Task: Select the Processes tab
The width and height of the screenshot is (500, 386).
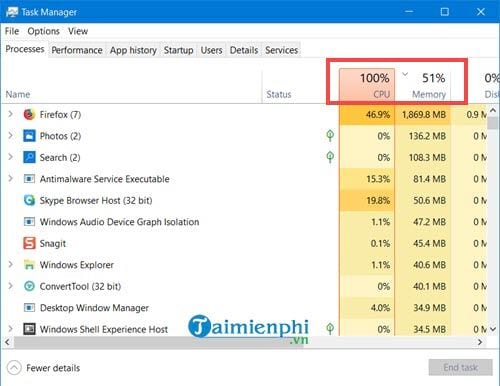Action: 25,49
